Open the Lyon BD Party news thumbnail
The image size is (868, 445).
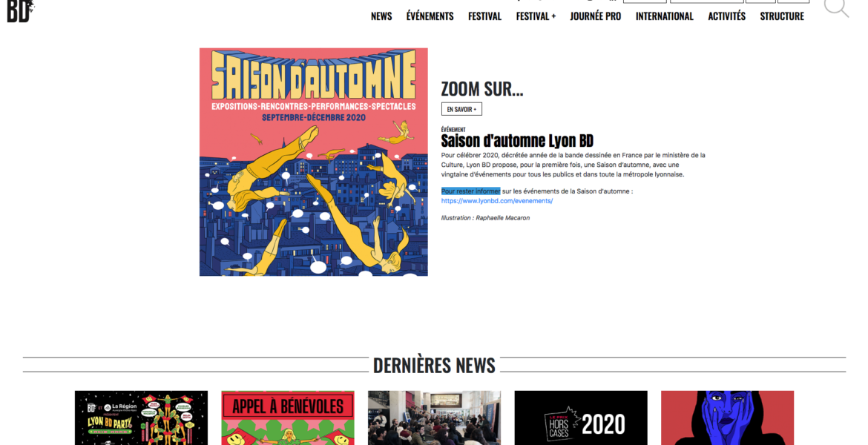click(x=141, y=418)
